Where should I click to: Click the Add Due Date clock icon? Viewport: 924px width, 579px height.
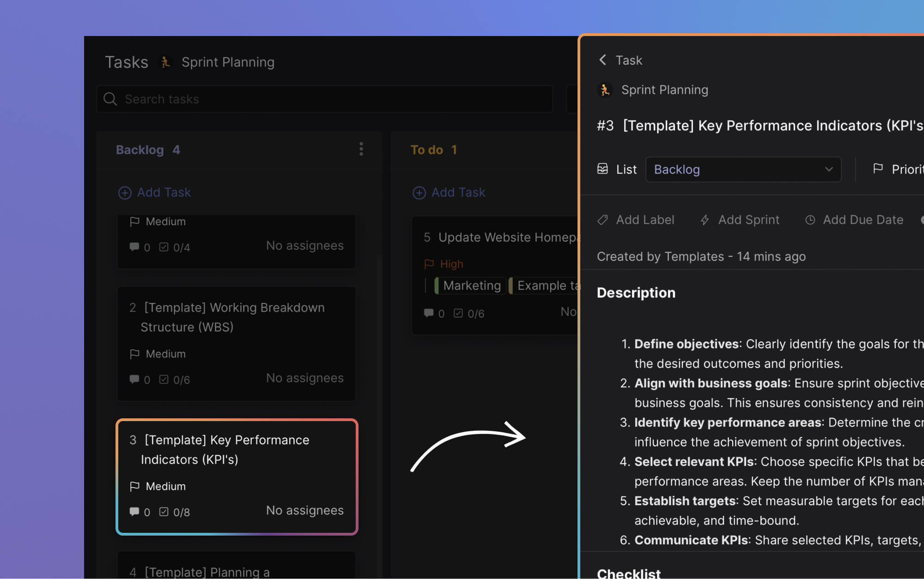[811, 220]
